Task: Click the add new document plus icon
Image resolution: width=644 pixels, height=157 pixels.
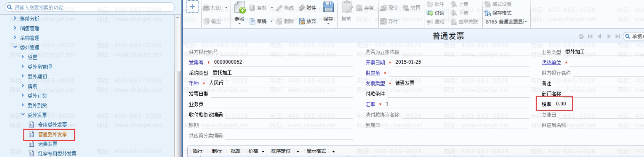Action: pyautogui.click(x=192, y=7)
